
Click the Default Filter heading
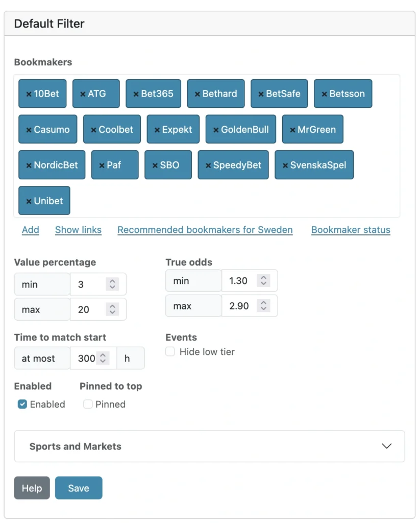[50, 23]
